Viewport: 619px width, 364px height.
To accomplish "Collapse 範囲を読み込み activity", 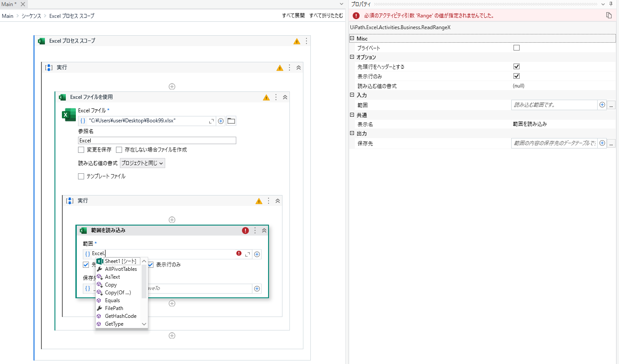I will 264,230.
